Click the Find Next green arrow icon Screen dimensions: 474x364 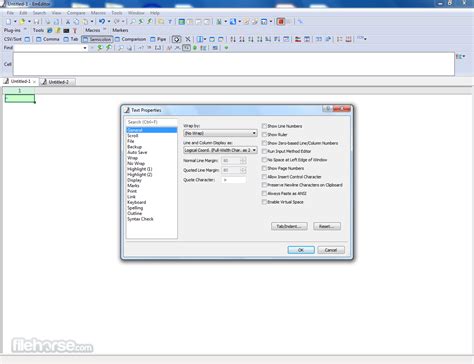(100, 48)
